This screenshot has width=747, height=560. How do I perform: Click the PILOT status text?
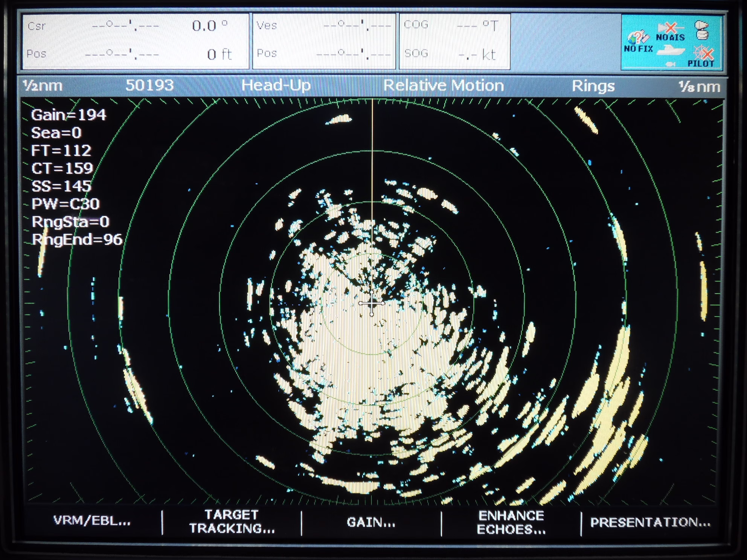point(701,64)
